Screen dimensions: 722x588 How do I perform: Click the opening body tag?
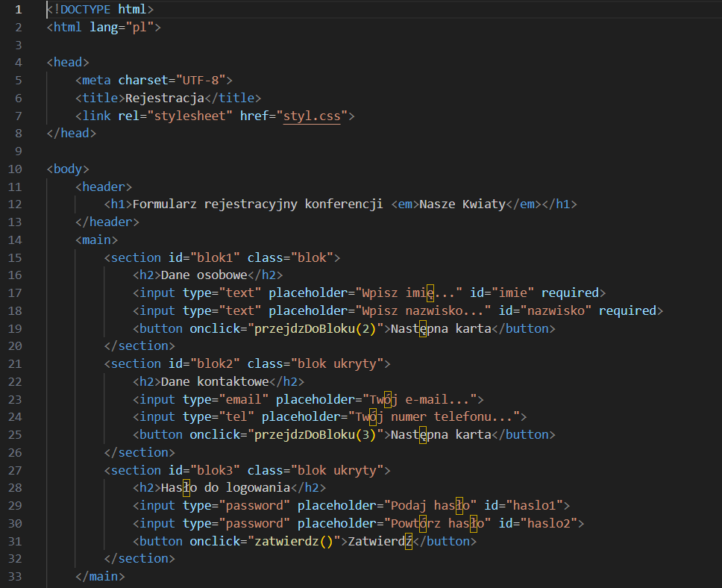[x=68, y=169]
